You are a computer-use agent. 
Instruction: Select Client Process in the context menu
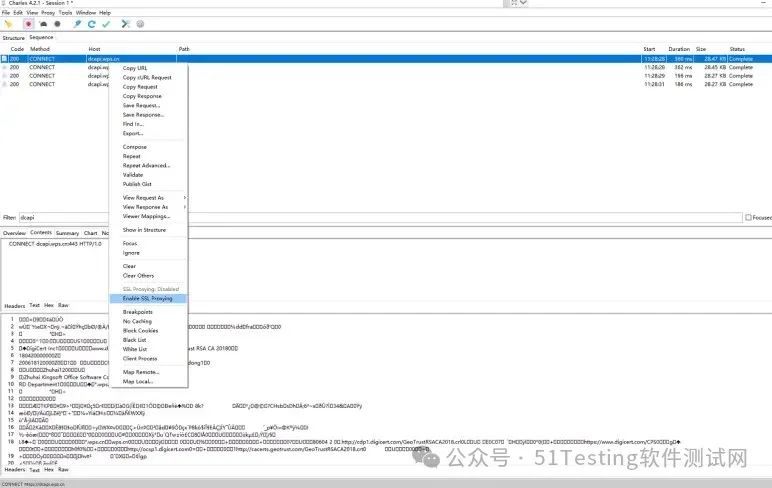(x=140, y=358)
